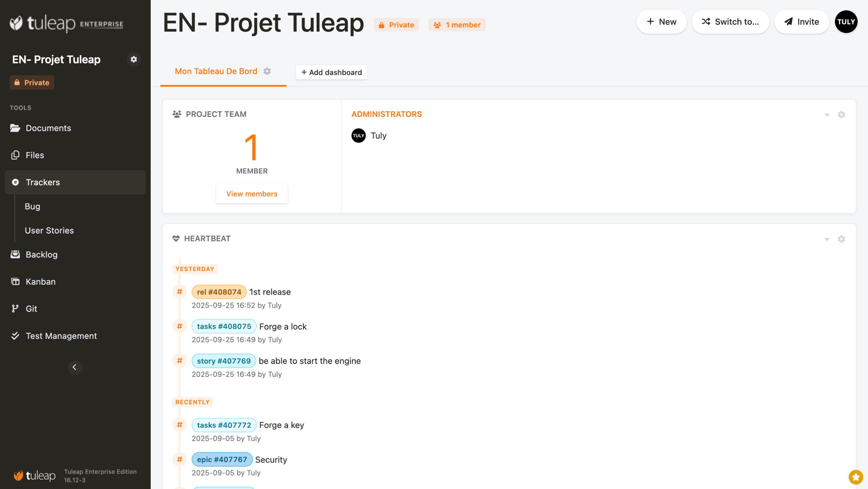Open the Switch to… project selector
The image size is (868, 489).
click(730, 22)
